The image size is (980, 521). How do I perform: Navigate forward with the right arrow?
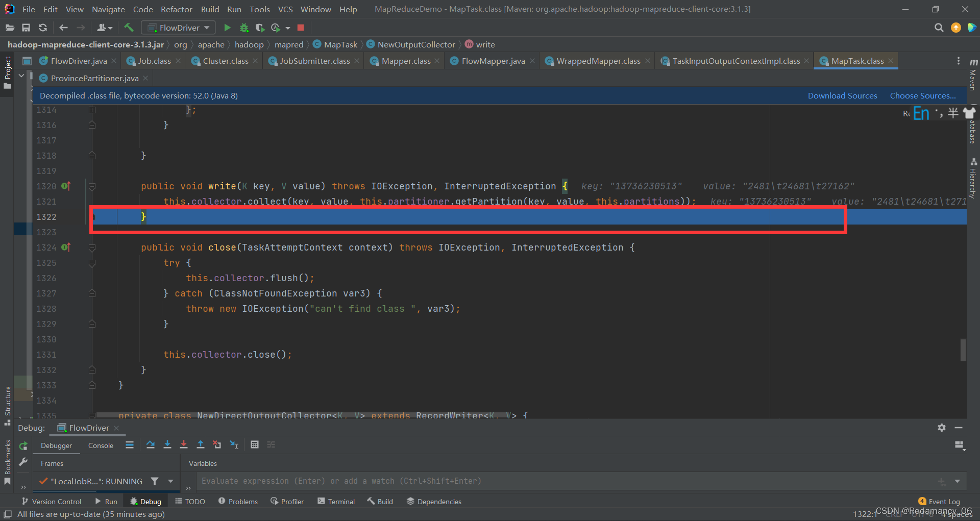[x=81, y=28]
